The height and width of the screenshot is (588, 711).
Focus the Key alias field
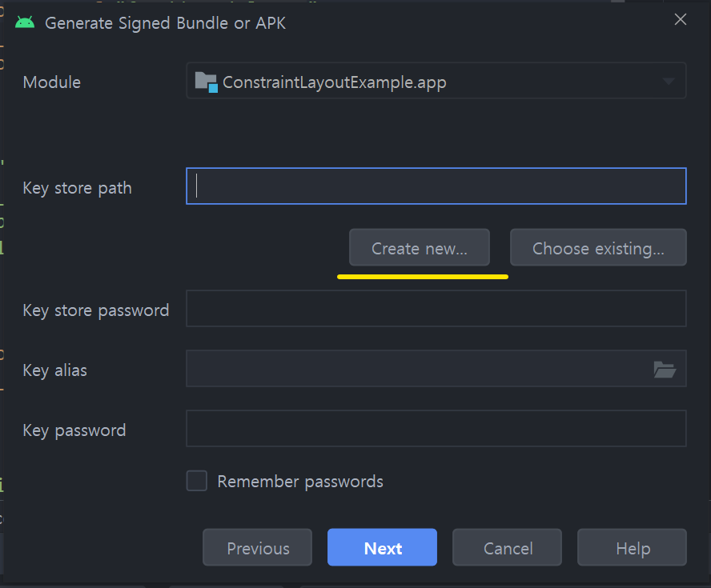pos(436,368)
